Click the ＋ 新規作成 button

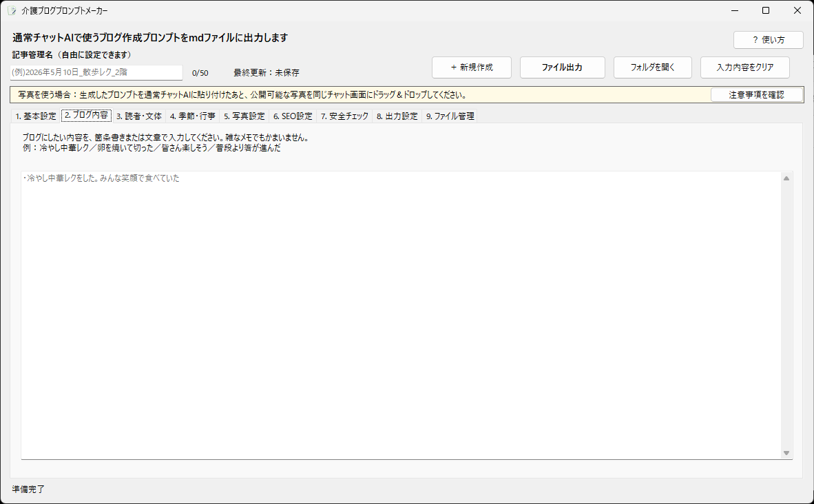471,67
